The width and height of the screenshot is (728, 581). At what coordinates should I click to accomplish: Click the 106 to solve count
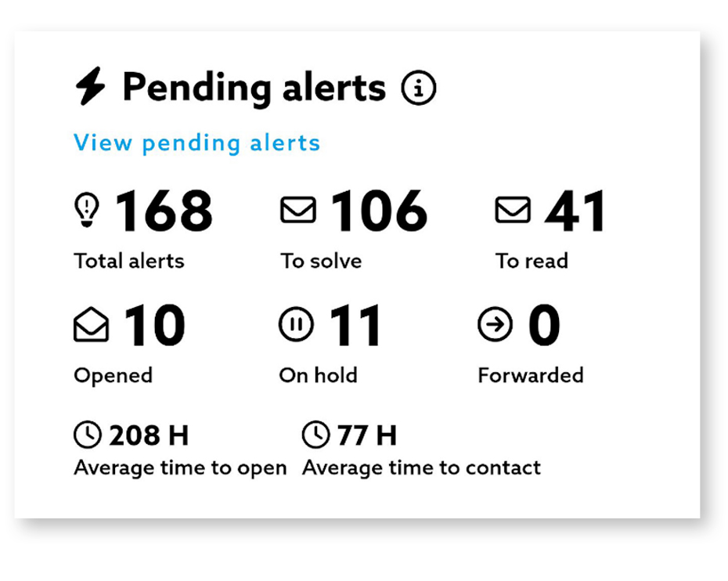379,211
